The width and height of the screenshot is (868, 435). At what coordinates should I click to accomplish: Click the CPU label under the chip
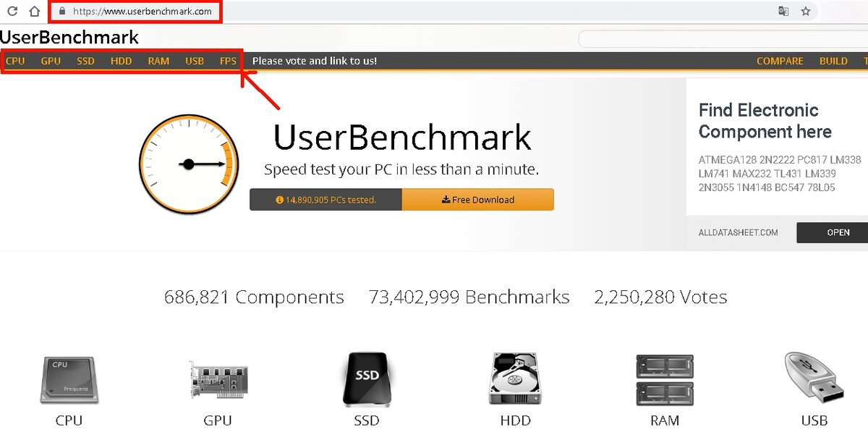coord(69,421)
